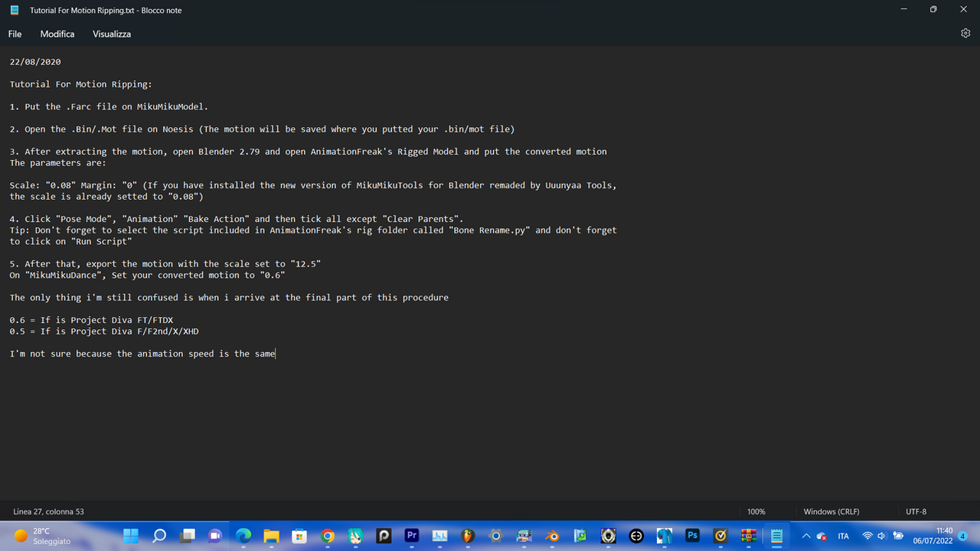This screenshot has height=551, width=980.
Task: Open the Modifica menu
Action: tap(57, 34)
